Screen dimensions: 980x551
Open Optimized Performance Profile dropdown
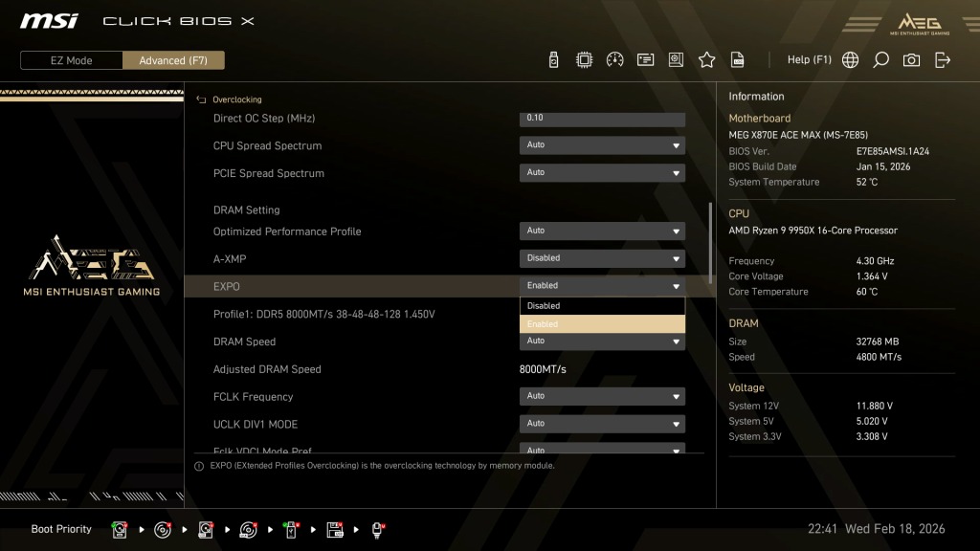pyautogui.click(x=602, y=231)
